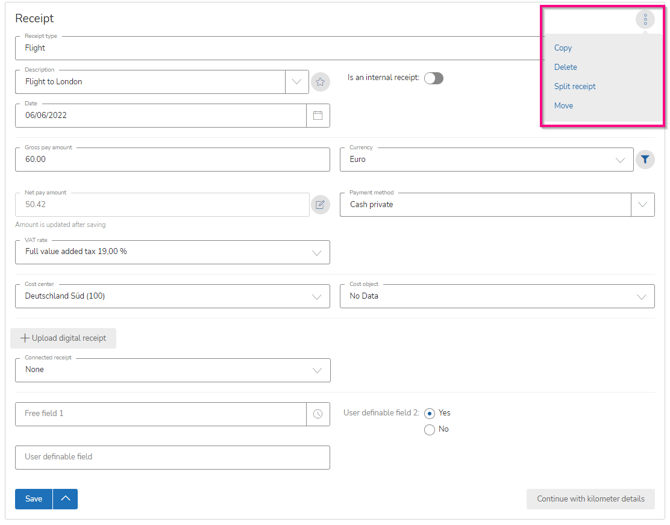Click the Gross pay amount field
Screen dimensions: 670x525
pos(172,160)
